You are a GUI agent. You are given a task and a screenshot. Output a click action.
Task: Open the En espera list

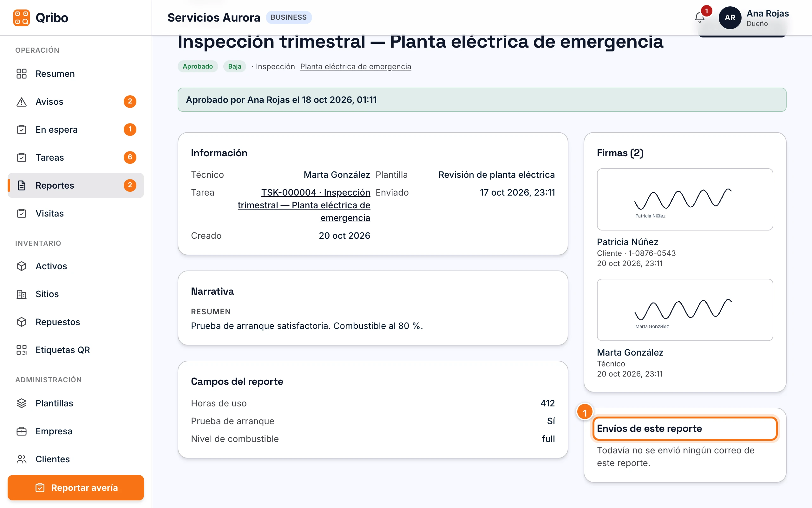(76, 129)
